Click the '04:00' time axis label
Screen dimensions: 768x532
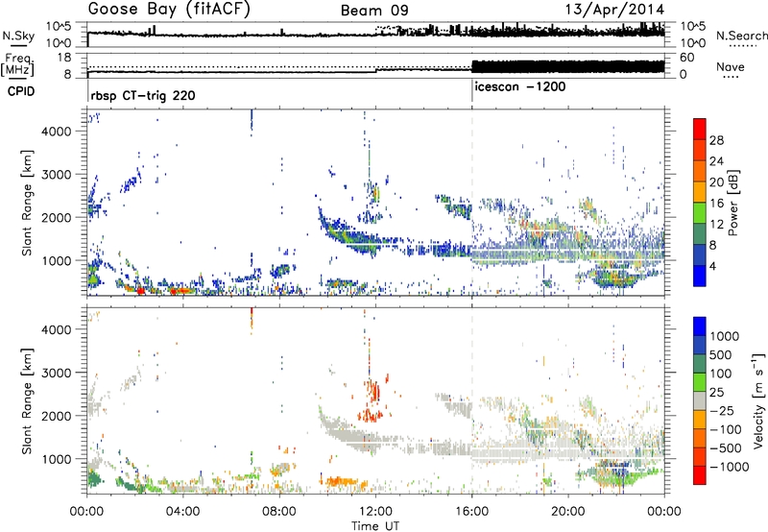183,512
